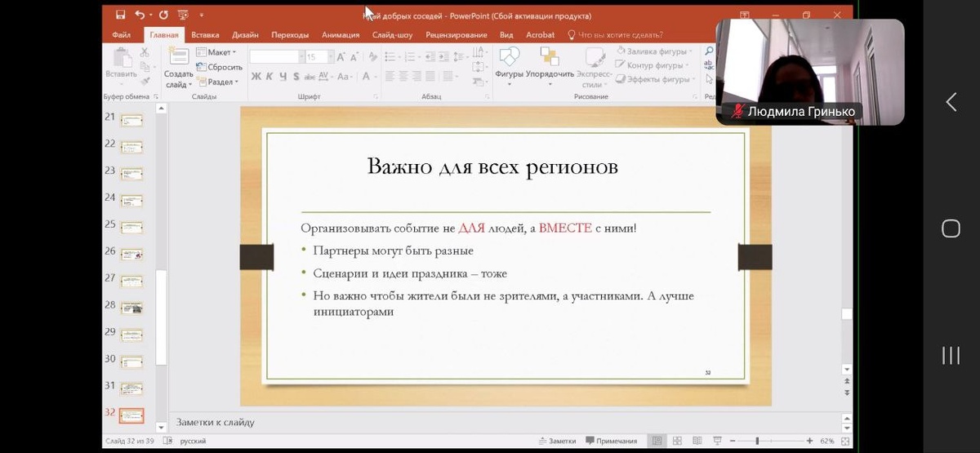Click the Format Painter brush icon

(x=145, y=81)
